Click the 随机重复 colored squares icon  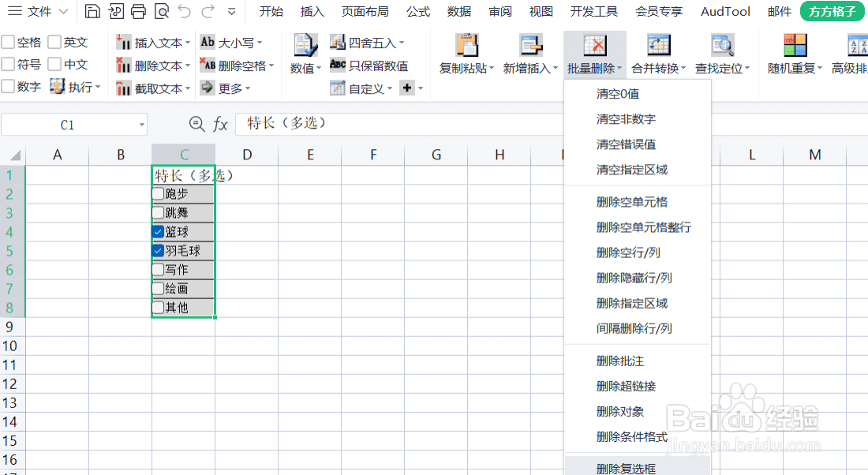tap(795, 46)
